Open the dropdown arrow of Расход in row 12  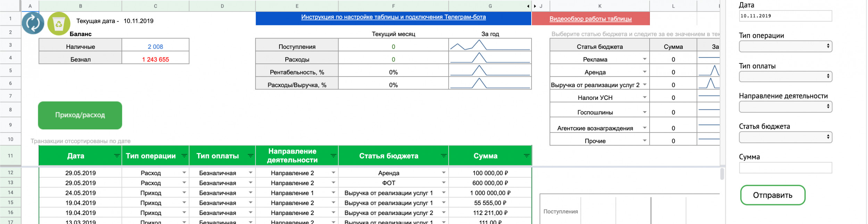coord(184,173)
